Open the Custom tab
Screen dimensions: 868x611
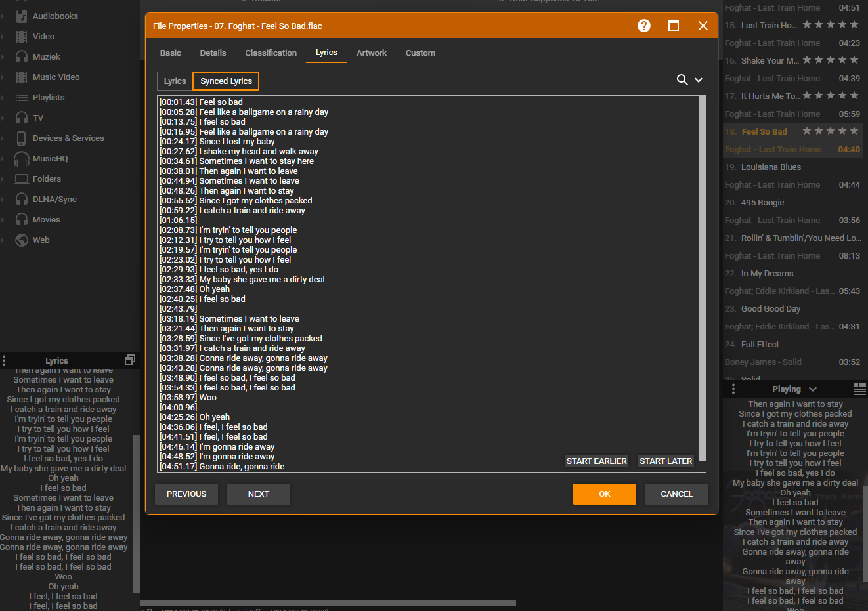tap(420, 53)
